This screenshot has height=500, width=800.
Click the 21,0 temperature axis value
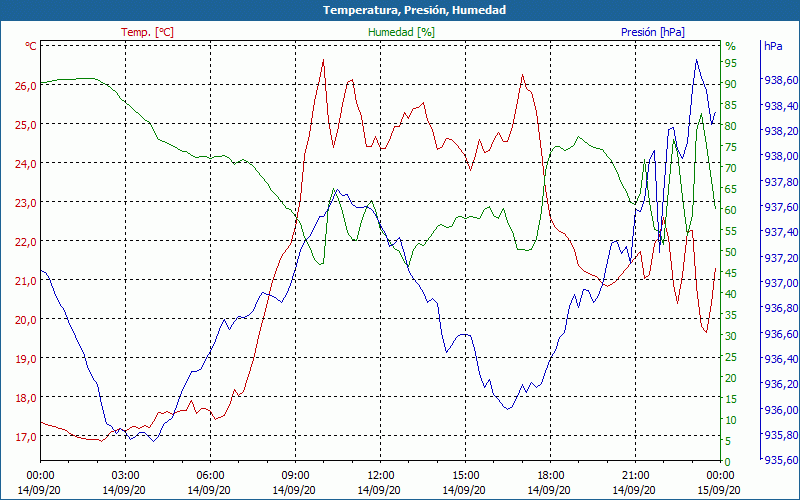(x=26, y=281)
